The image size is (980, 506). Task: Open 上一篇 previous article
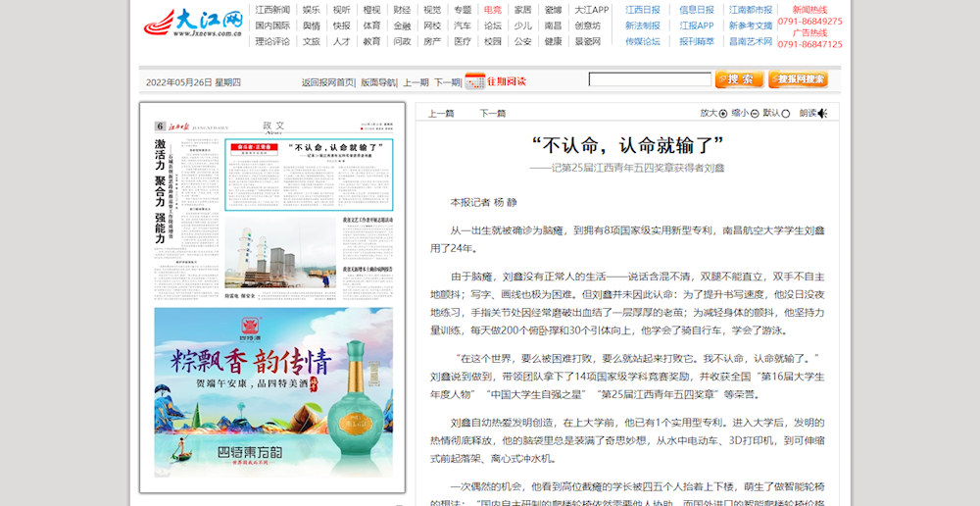pyautogui.click(x=441, y=114)
